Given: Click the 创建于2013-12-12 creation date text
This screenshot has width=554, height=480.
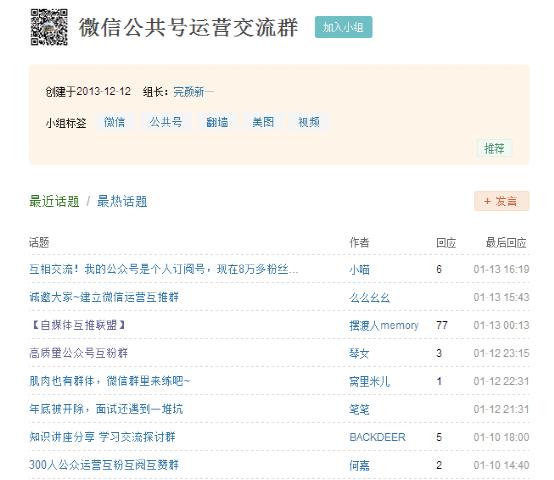Looking at the screenshot, I should [x=88, y=92].
